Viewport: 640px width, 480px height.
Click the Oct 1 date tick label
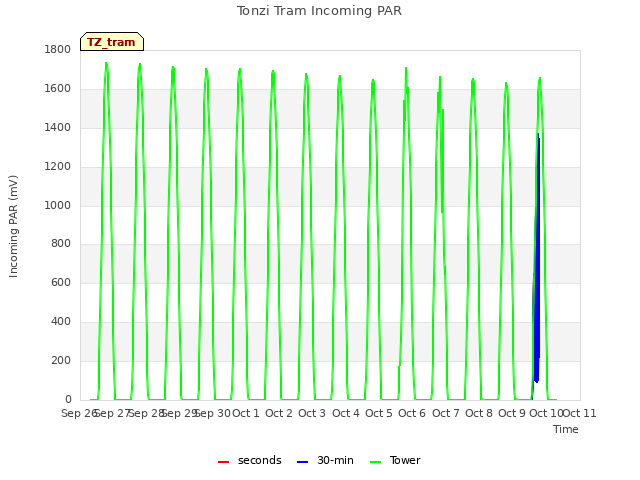[246, 413]
